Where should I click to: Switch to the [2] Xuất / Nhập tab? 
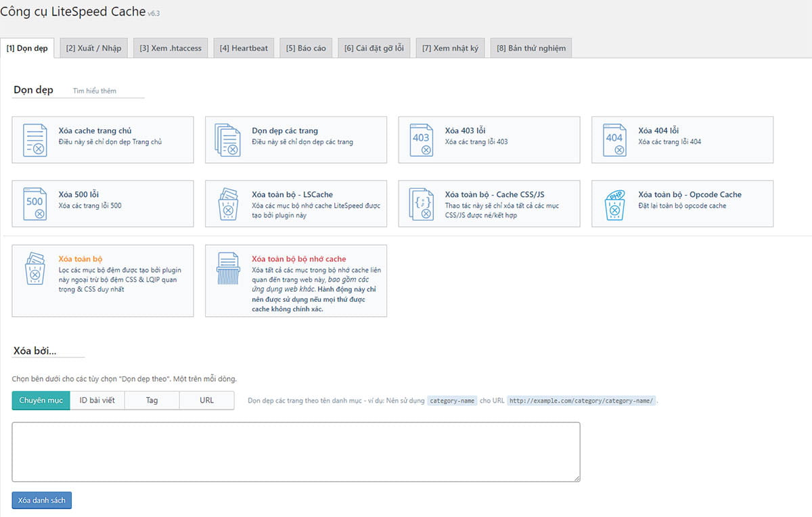click(x=93, y=48)
